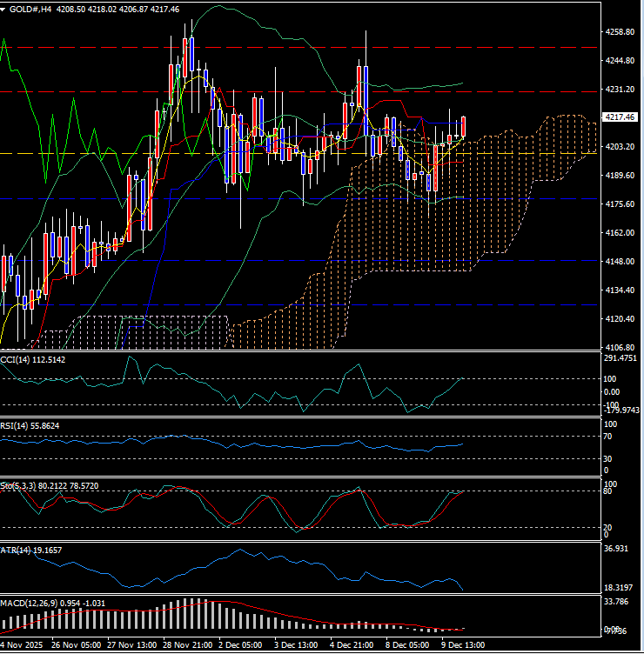Screen dimensions: 644x654
Task: Click the lowest blue dashed horizontal line
Action: (x=261, y=304)
